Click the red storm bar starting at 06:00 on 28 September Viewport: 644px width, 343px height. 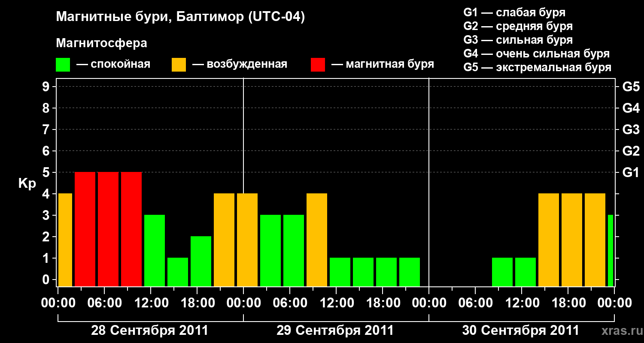click(108, 229)
